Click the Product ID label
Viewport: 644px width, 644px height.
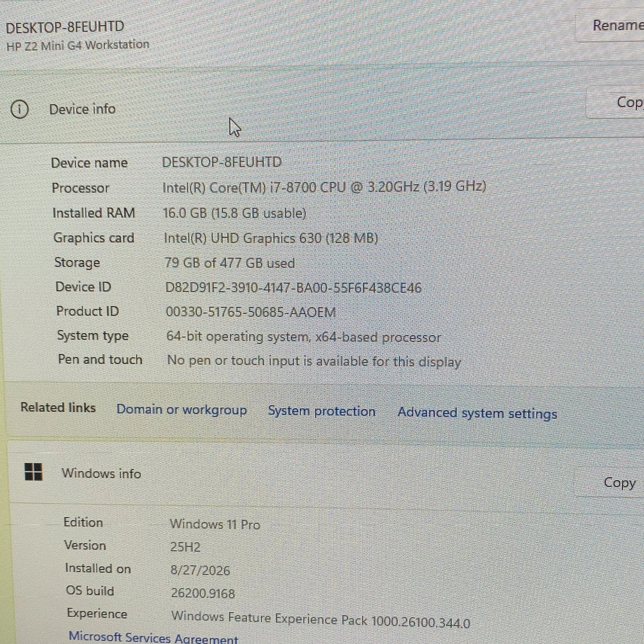point(87,311)
